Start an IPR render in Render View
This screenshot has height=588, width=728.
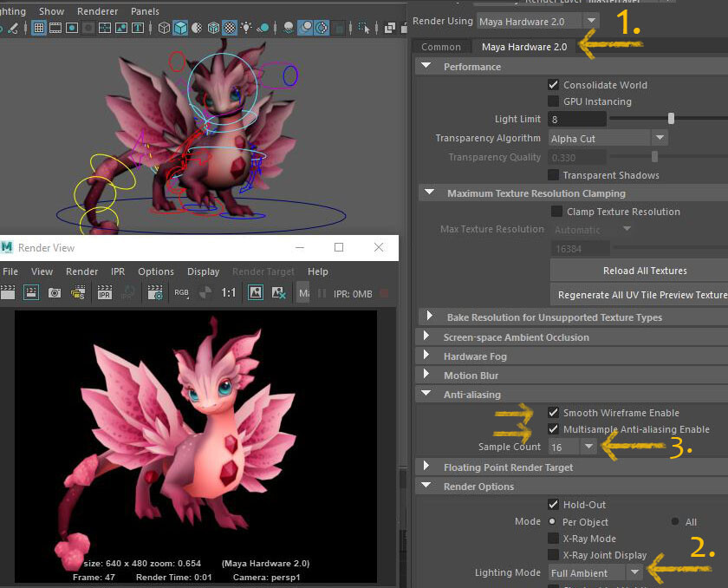[x=104, y=292]
